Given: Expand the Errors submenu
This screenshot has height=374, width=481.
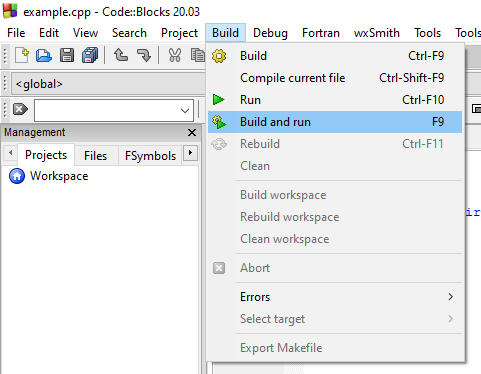Looking at the screenshot, I should click(335, 297).
